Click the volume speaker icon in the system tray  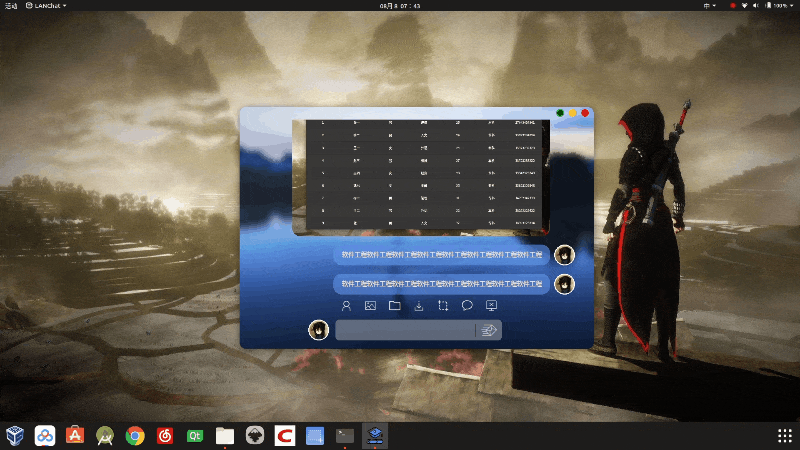756,6
